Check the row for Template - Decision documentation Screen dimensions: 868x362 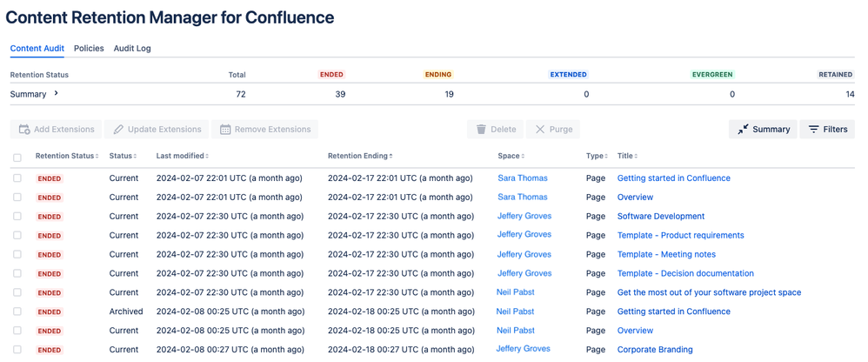click(x=17, y=273)
